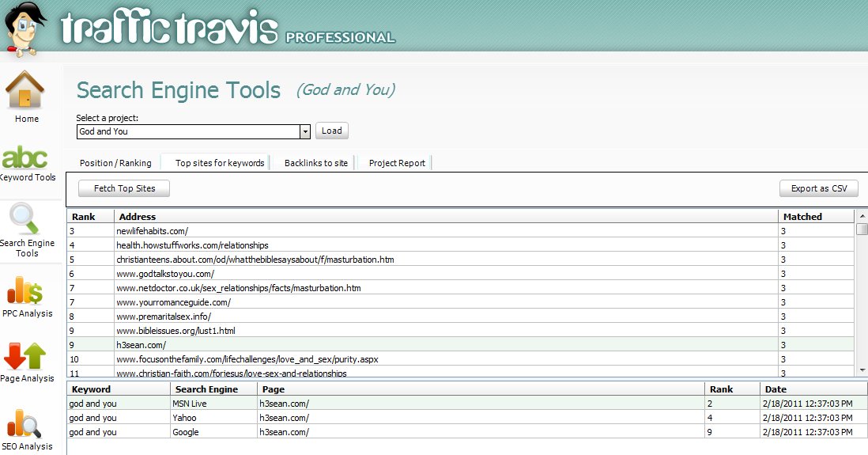The image size is (868, 455).
Task: Open Page Analysis arrows icon
Action: pos(25,356)
